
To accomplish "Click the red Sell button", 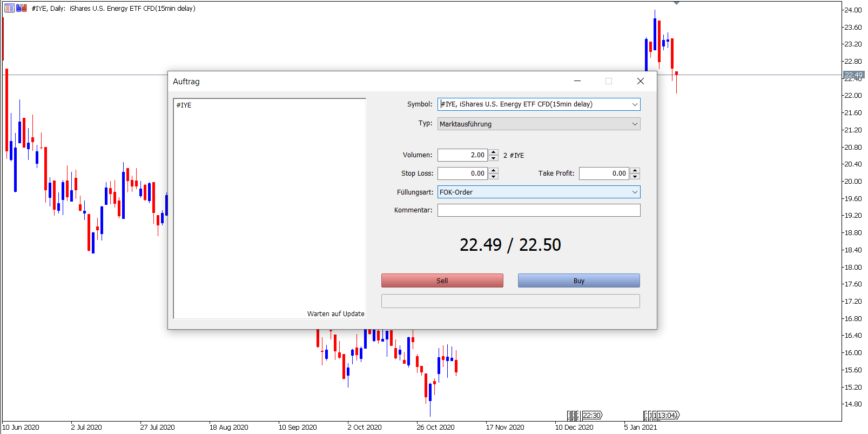I will tap(442, 281).
